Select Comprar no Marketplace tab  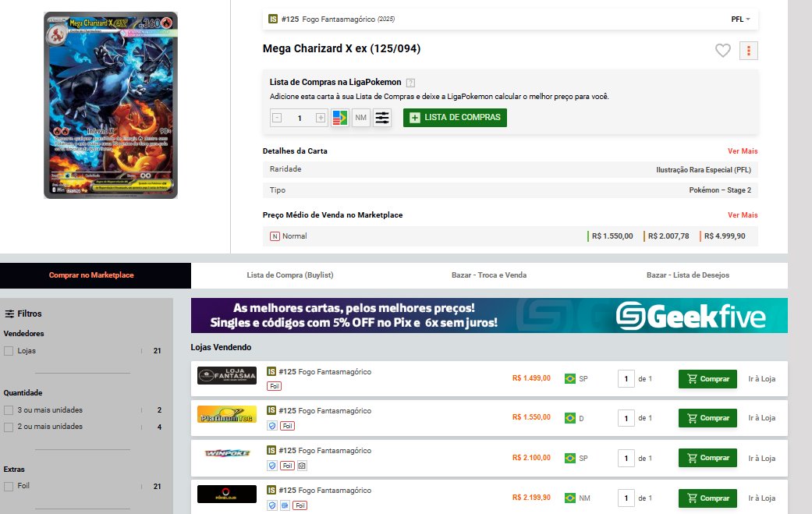click(x=95, y=275)
